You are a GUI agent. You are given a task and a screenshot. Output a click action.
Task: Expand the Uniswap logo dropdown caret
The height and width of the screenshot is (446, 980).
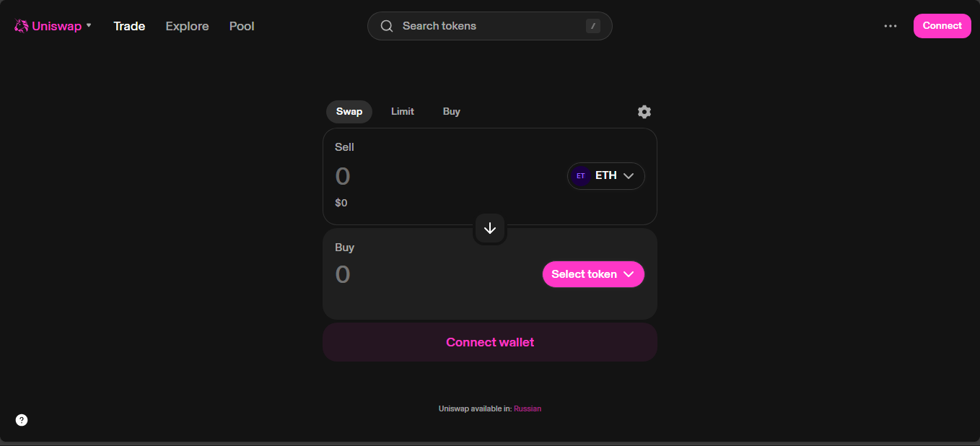point(89,25)
